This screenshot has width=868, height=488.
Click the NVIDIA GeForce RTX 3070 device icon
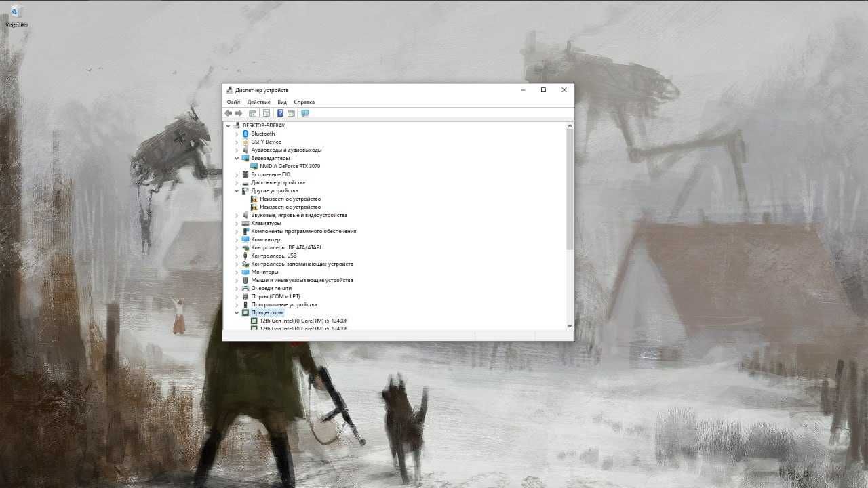[x=254, y=166]
